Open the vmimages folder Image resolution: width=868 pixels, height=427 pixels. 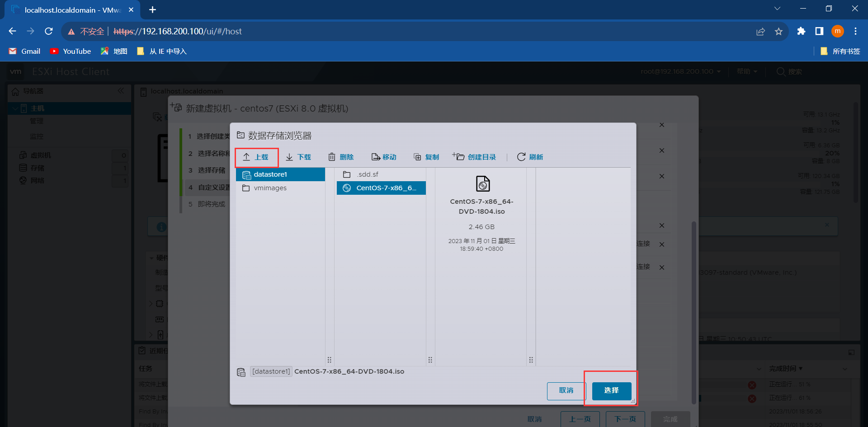[x=280, y=188]
